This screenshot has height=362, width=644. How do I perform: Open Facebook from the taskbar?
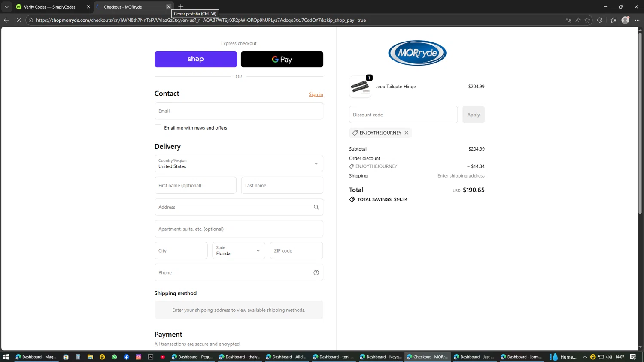pos(126,357)
